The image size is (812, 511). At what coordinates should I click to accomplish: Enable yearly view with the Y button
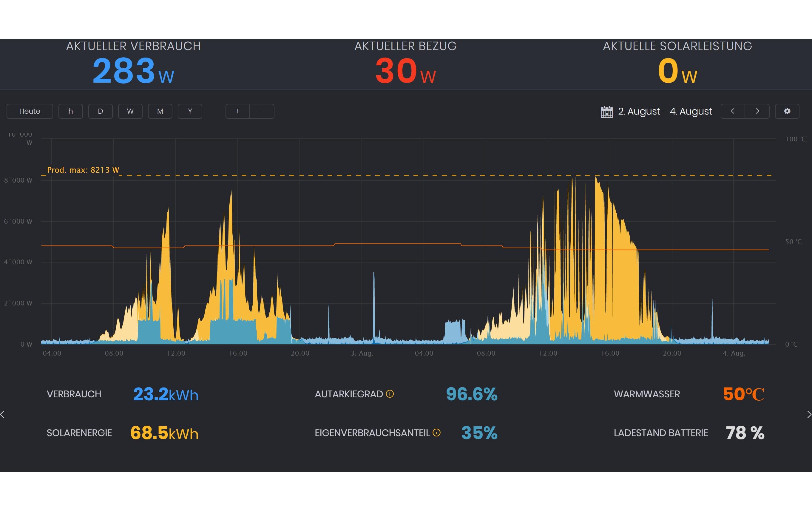pyautogui.click(x=190, y=111)
